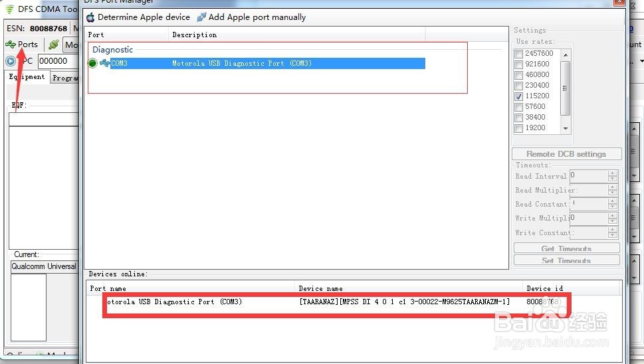Click the Read Constant spinner arrows
The image size is (644, 364).
613,204
